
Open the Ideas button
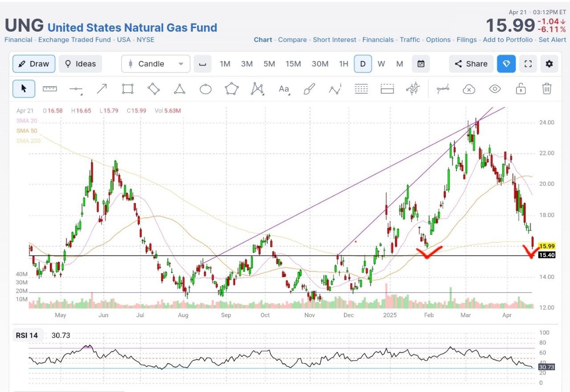80,64
